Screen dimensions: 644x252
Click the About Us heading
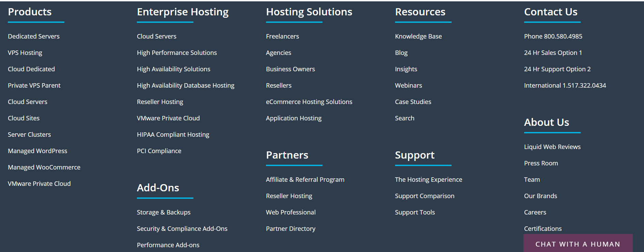[x=547, y=122]
